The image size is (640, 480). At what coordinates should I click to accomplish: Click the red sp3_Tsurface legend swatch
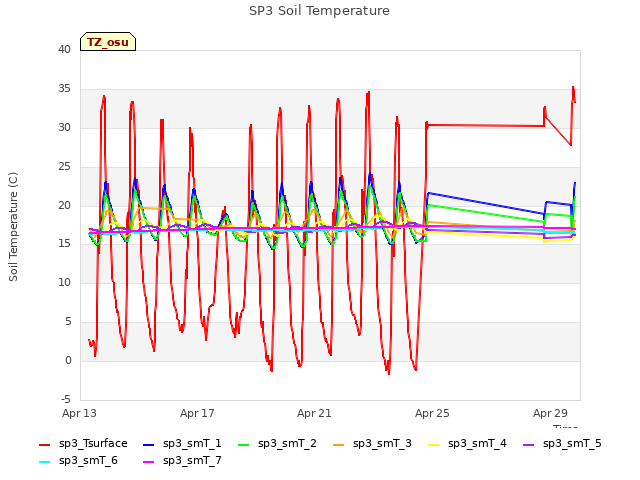(x=44, y=444)
